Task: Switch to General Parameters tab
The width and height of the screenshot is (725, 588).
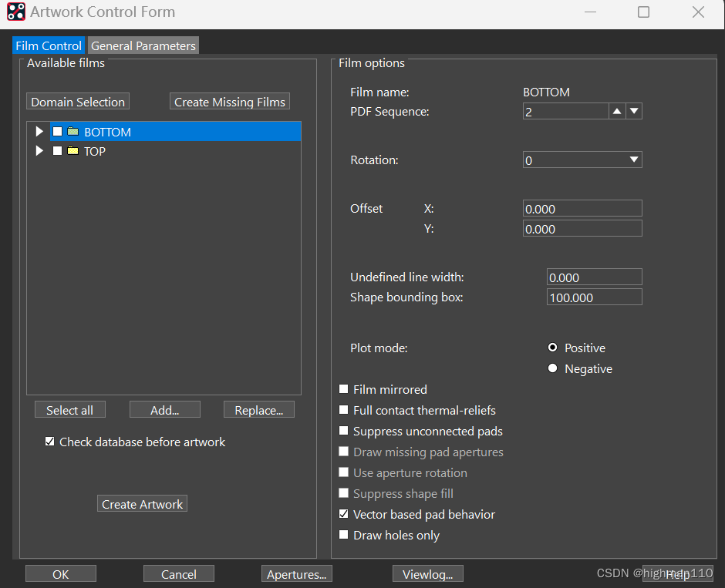Action: click(x=143, y=46)
